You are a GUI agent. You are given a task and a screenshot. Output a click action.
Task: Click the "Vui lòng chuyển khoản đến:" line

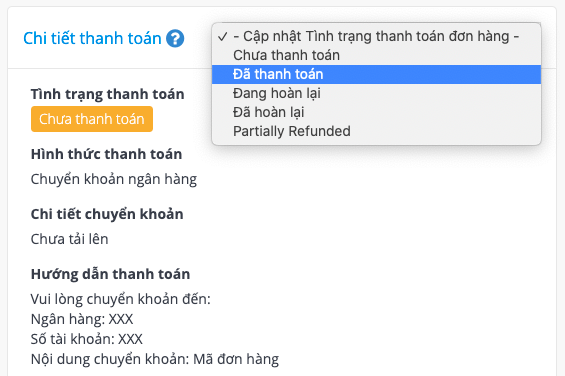[x=121, y=299]
